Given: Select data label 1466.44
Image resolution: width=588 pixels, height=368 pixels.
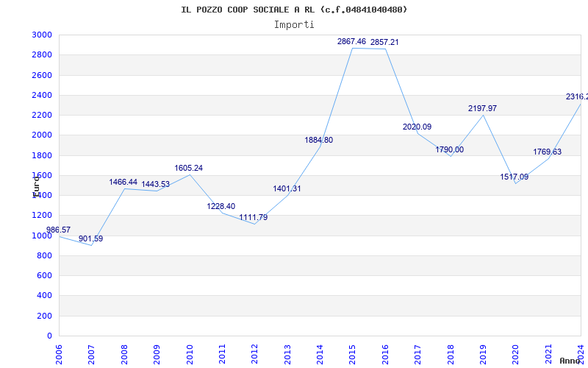Looking at the screenshot, I should pyautogui.click(x=123, y=182).
